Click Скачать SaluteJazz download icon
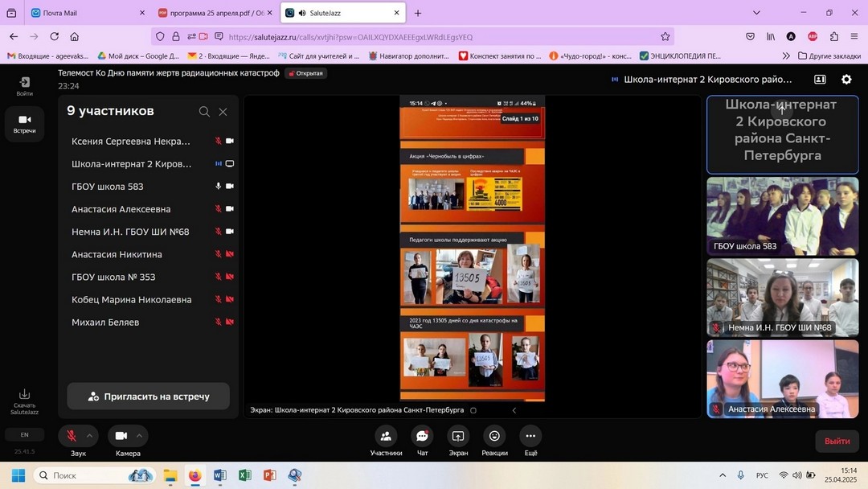Screen dimensions: 868x489 [24, 401]
